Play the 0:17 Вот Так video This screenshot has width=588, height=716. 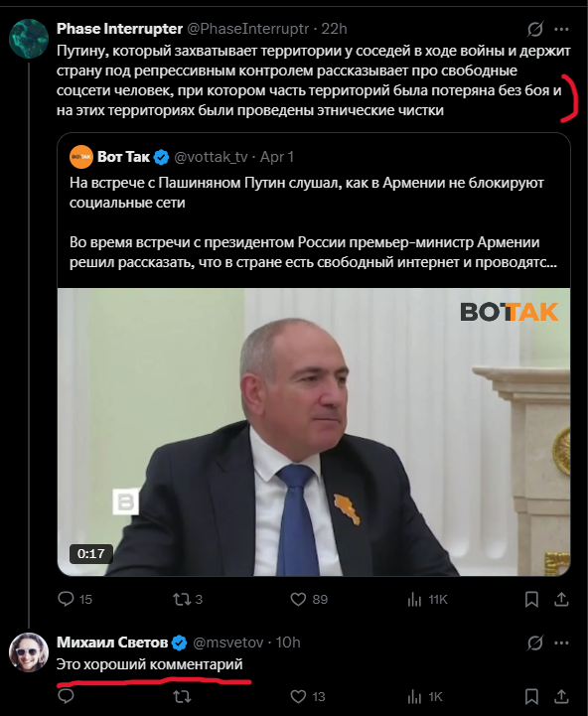[x=314, y=432]
